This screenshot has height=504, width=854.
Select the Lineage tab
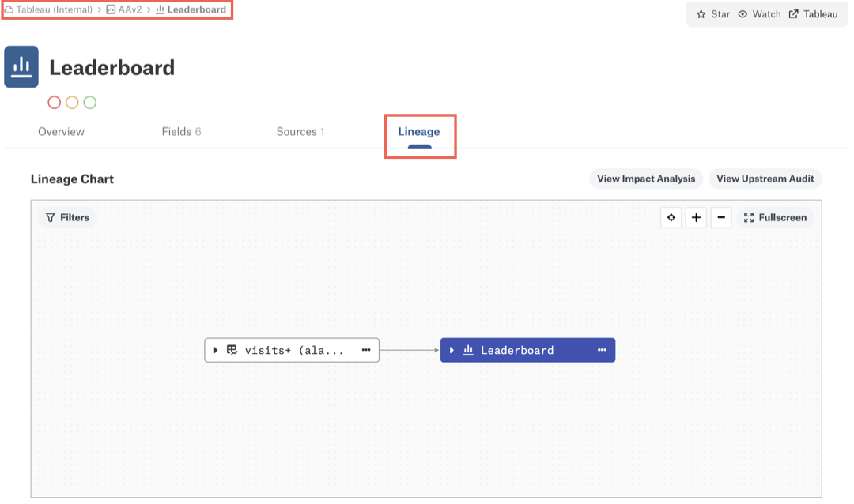tap(419, 132)
